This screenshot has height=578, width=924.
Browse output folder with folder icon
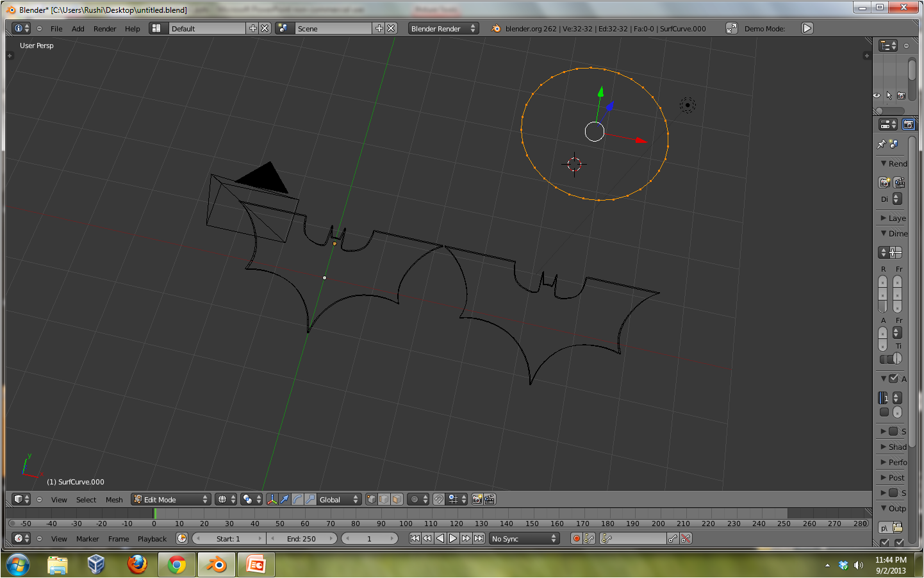[898, 527]
